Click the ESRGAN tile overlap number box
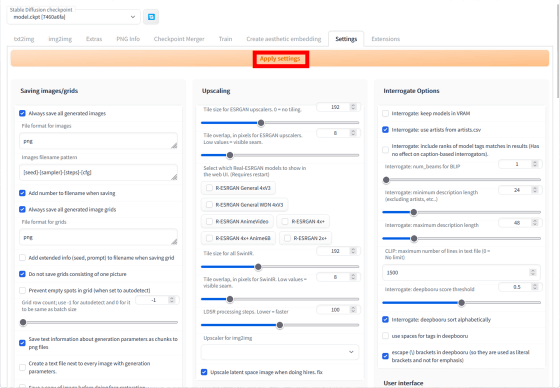 pyautogui.click(x=338, y=133)
